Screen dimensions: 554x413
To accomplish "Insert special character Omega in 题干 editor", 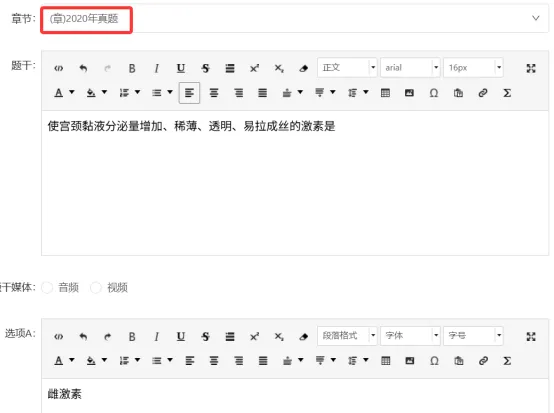I will tap(434, 93).
